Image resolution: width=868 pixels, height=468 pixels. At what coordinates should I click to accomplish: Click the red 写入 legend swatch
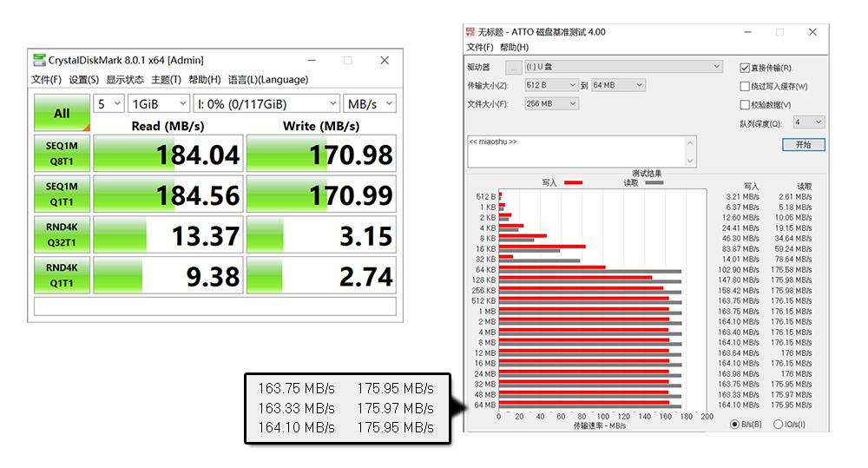pos(573,182)
